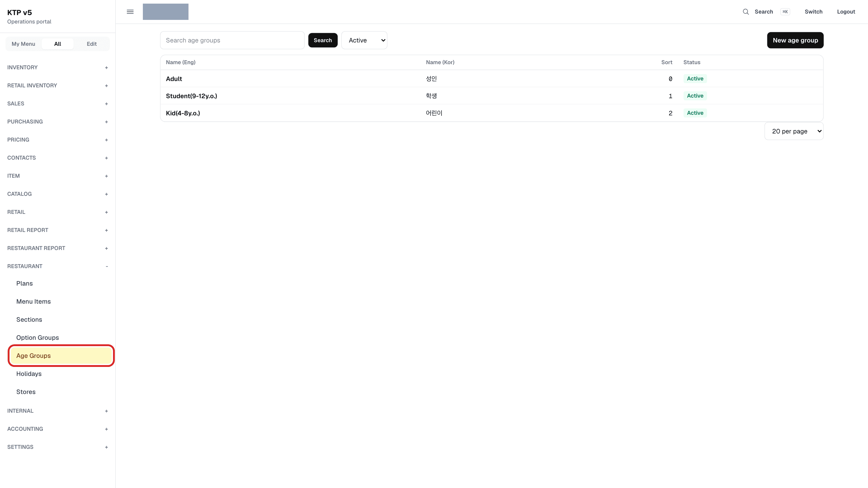868x488 pixels.
Task: Click the black Search button
Action: click(x=323, y=40)
